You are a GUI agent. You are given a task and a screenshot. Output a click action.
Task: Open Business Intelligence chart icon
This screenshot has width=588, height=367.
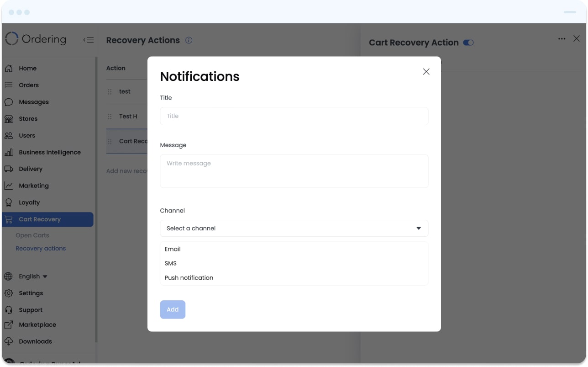pyautogui.click(x=8, y=152)
